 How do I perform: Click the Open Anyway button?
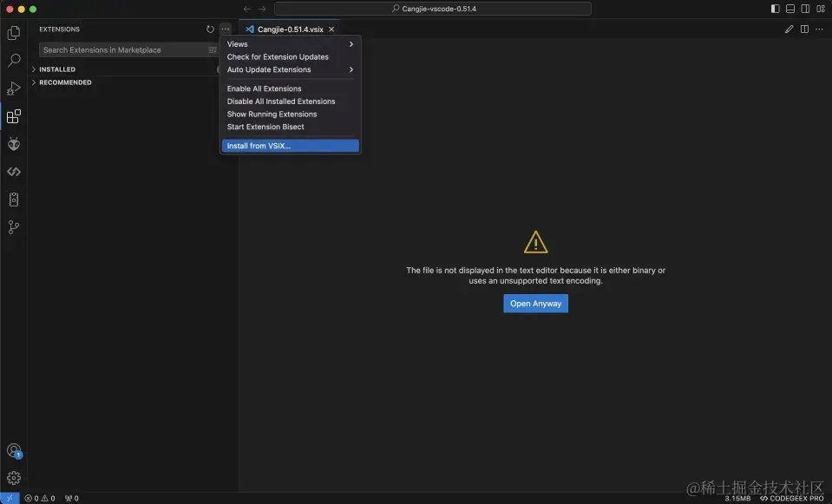pyautogui.click(x=535, y=304)
